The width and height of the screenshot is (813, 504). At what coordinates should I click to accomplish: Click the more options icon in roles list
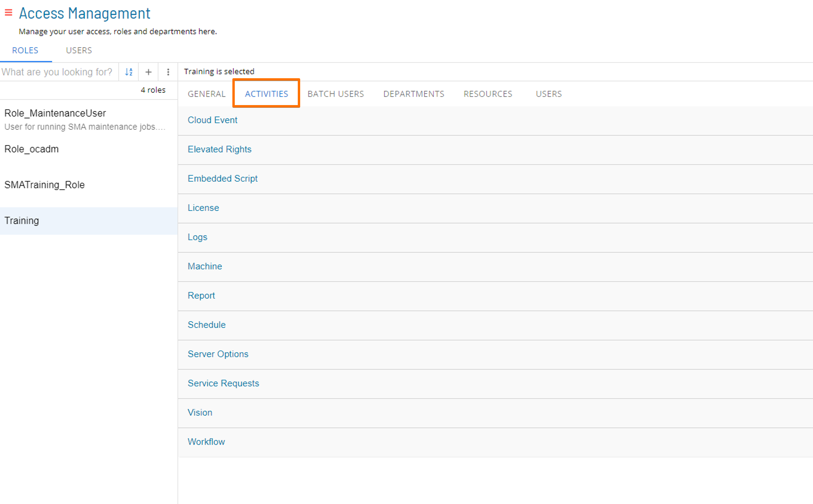click(x=168, y=71)
